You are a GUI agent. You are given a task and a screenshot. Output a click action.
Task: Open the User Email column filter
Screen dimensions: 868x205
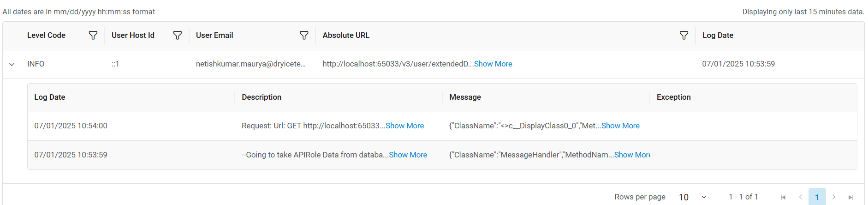coord(304,36)
